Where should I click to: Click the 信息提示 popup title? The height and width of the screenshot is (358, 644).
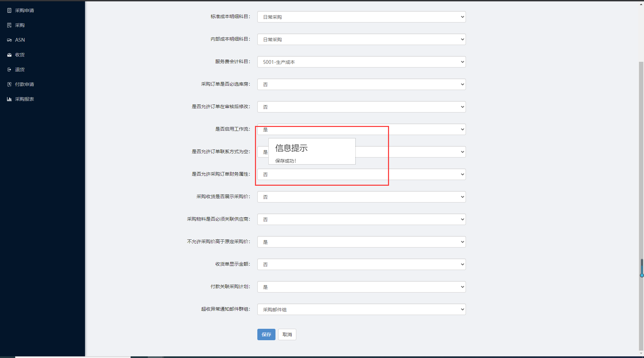(292, 148)
